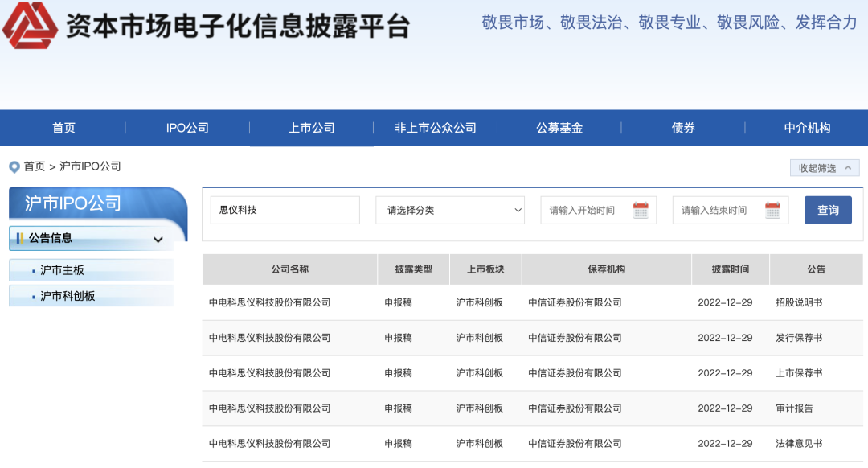868x468 pixels.
Task: Click the 公告 column header
Action: tap(816, 269)
